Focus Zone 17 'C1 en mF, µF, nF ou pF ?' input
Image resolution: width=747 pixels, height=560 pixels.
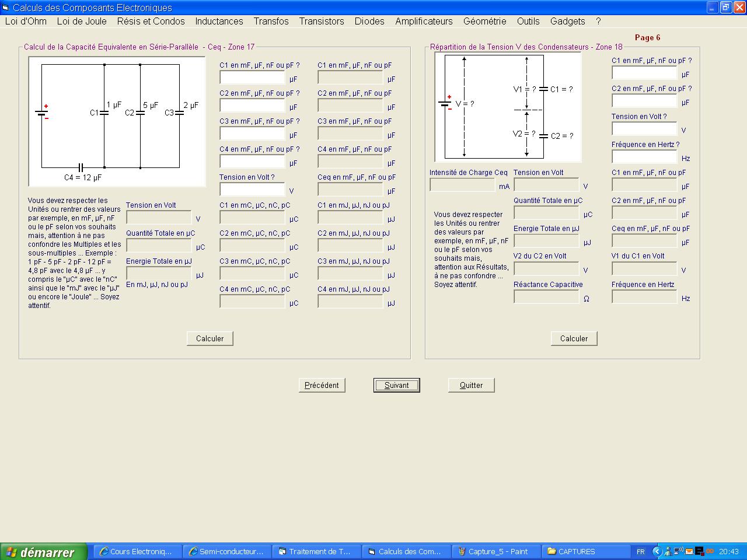pyautogui.click(x=252, y=78)
